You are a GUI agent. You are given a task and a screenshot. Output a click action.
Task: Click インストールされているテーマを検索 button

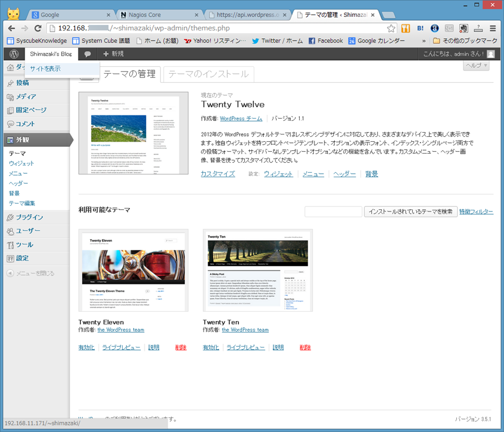click(x=411, y=211)
